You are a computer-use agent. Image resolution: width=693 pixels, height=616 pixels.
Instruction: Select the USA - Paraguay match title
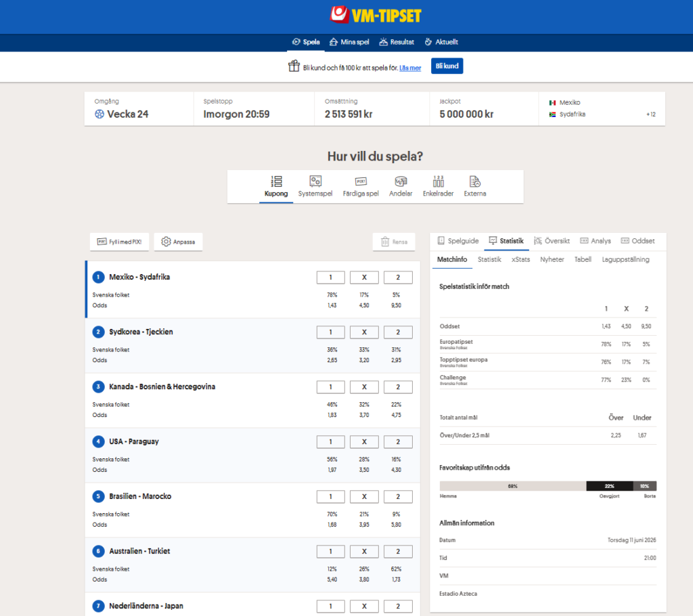point(134,442)
